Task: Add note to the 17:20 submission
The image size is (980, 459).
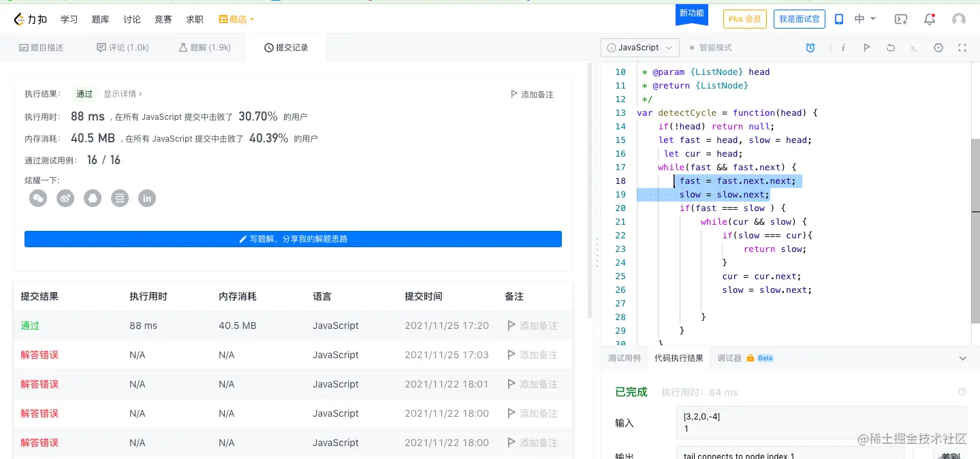Action: point(533,326)
